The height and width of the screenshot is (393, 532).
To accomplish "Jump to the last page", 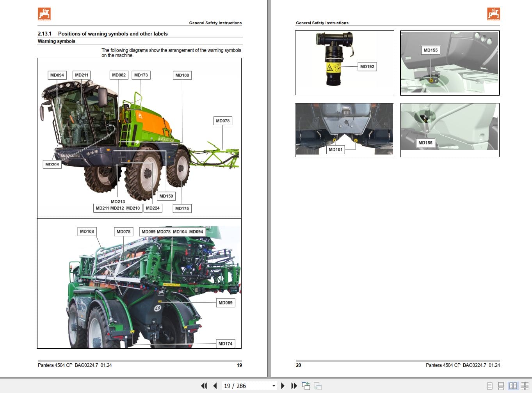I will click(294, 386).
